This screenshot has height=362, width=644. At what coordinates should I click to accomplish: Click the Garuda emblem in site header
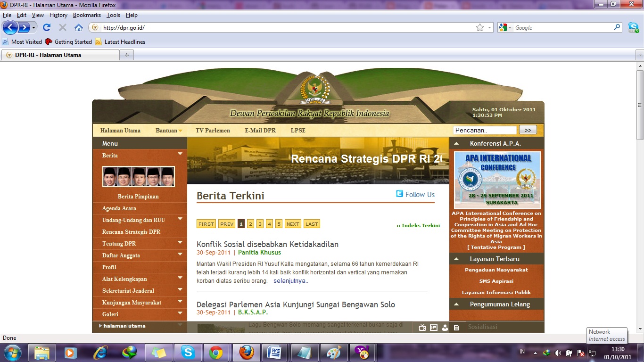pos(315,89)
